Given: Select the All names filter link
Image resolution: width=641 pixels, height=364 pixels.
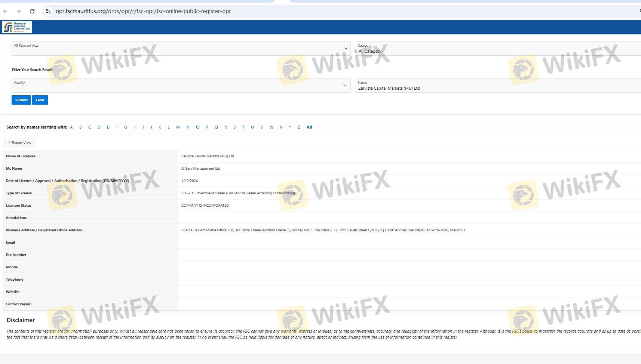Looking at the screenshot, I should tap(309, 127).
